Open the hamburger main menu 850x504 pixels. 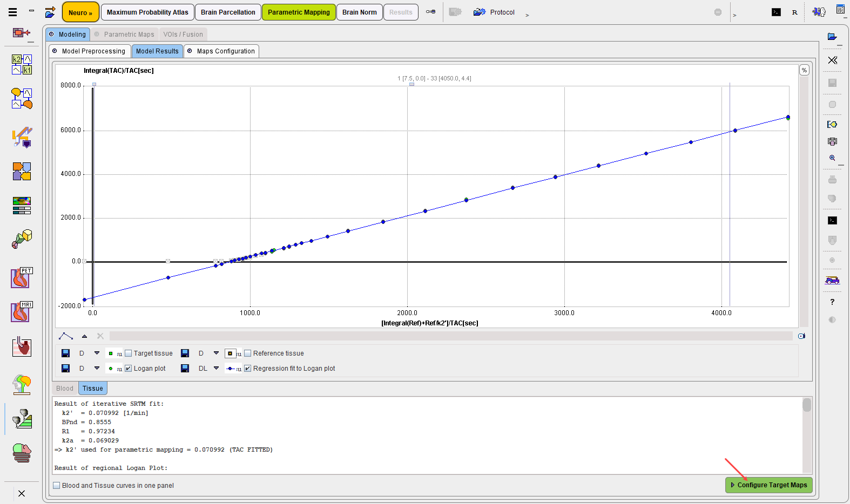coord(12,12)
